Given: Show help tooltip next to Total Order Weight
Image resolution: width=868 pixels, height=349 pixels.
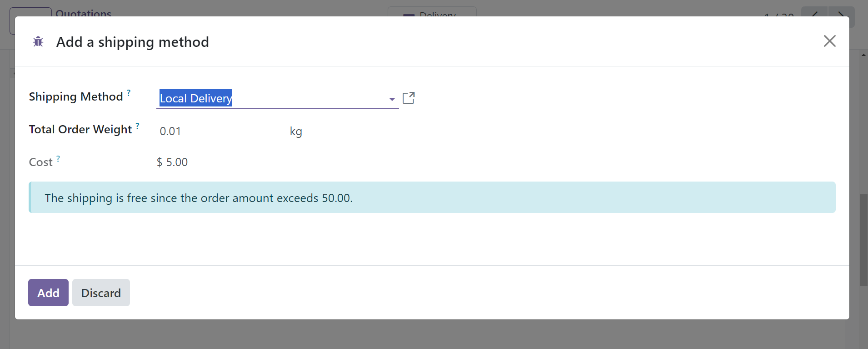Looking at the screenshot, I should 138,125.
